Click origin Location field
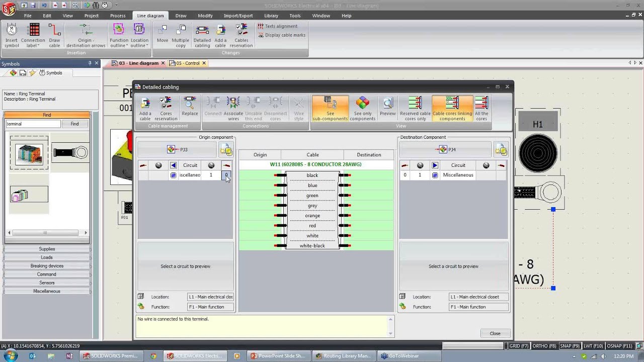Screen dimensions: 644x362 coord(210,297)
